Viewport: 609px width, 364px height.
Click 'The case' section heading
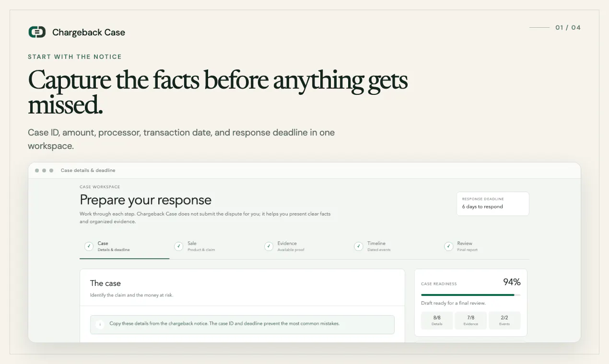pyautogui.click(x=105, y=283)
